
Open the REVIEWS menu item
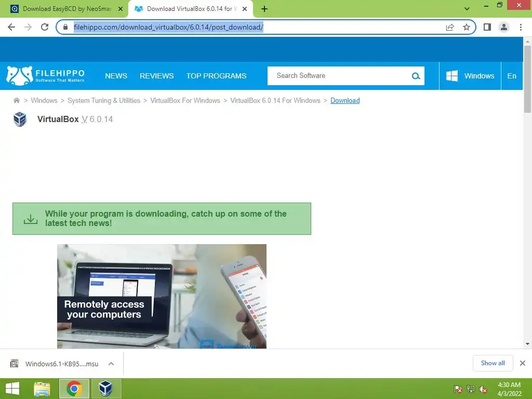pyautogui.click(x=157, y=76)
